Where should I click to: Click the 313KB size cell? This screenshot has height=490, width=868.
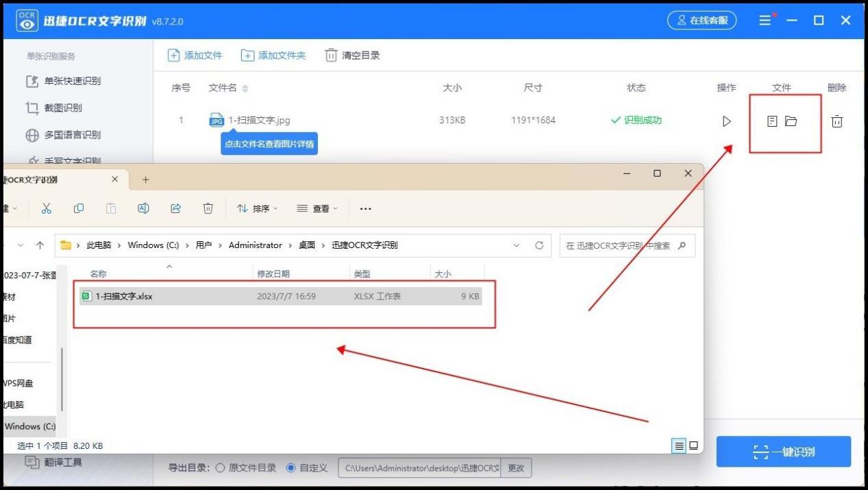452,120
